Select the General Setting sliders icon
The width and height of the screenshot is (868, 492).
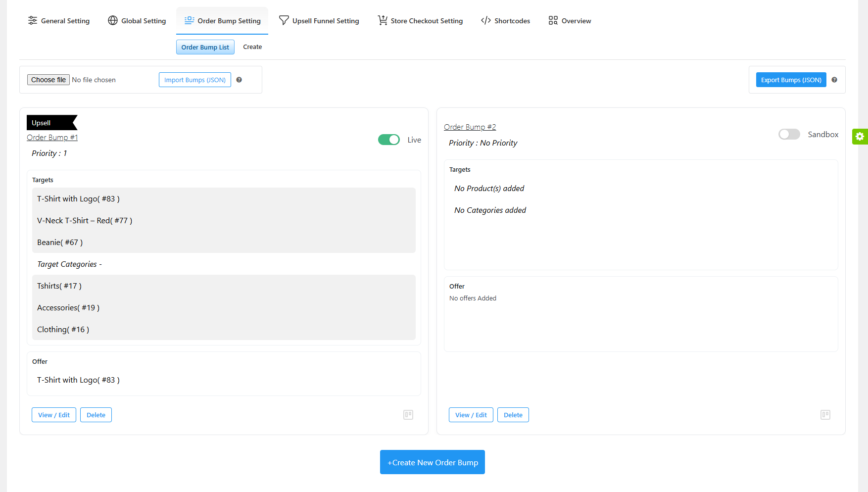pyautogui.click(x=32, y=20)
